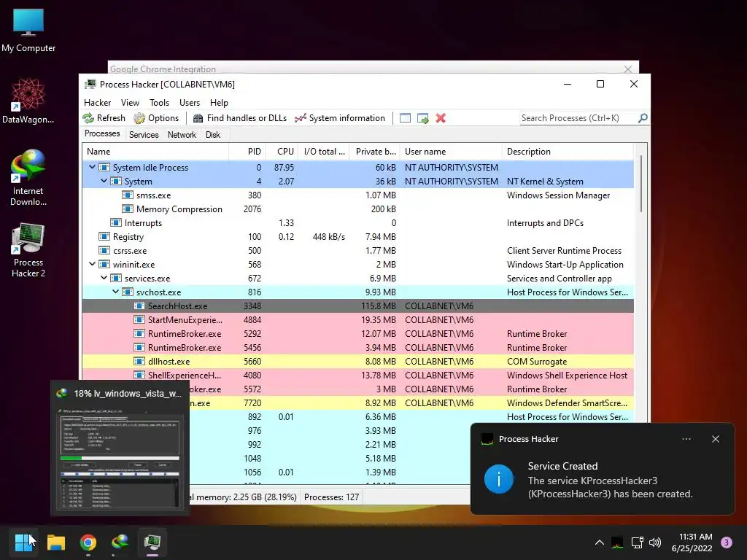Open the DataWagon desktop shortcut

pos(28,101)
